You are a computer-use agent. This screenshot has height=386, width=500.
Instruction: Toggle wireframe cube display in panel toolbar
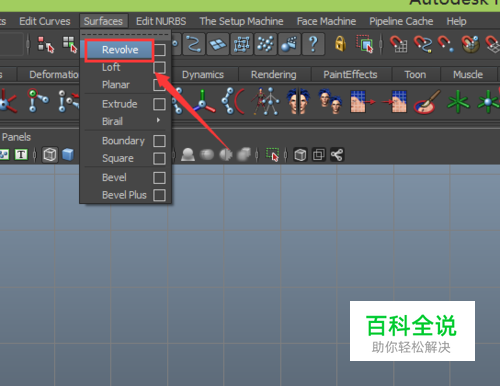tap(50, 155)
